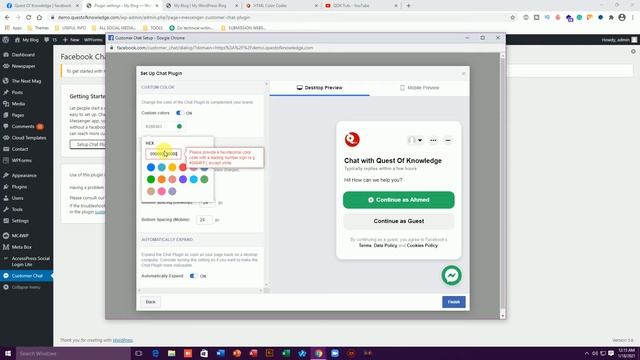
Task: Close the Set Up Chat Plugin dialog
Action: click(463, 73)
